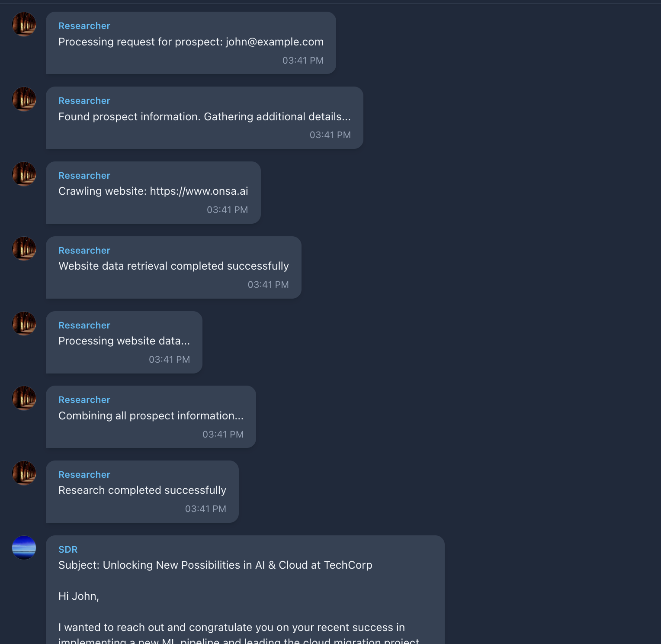This screenshot has height=644, width=661.
Task: Click Researcher name above 'Research completed successfully'
Action: pos(84,475)
